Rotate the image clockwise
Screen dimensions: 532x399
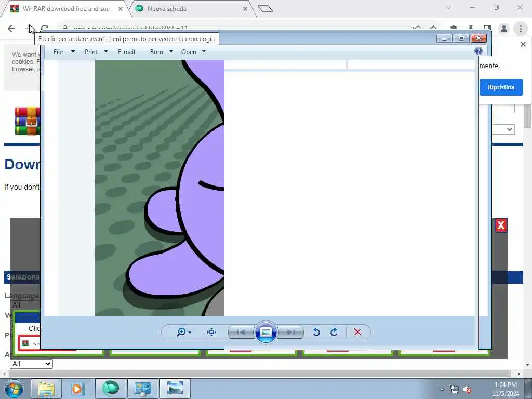coord(334,332)
